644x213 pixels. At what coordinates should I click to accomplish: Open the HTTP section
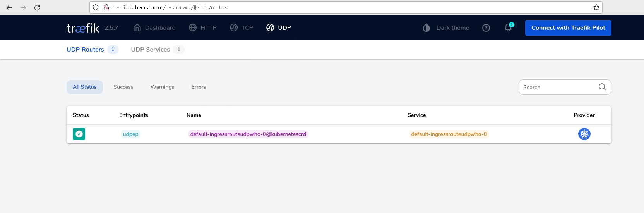coord(203,28)
